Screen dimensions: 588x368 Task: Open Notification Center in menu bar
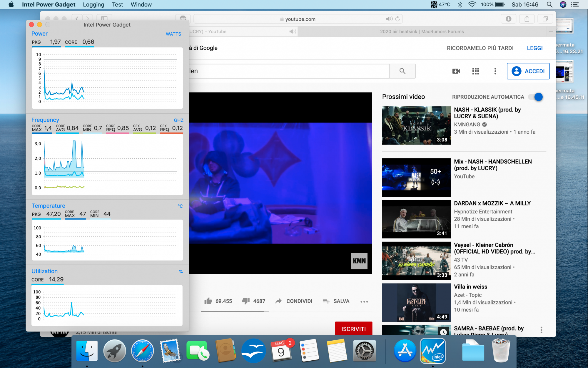[575, 4]
